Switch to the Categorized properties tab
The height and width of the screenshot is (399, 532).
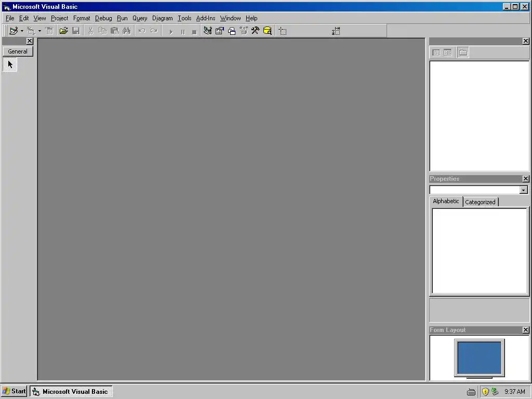(480, 202)
